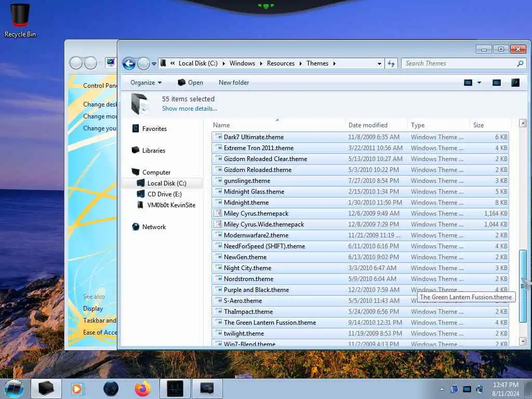Click Show more details link

point(189,109)
